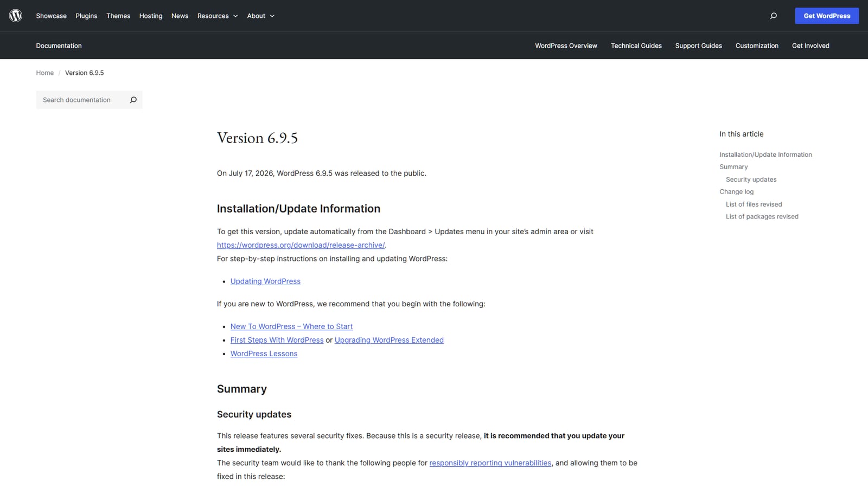Click the Installation/Update Information heading
This screenshot has width=868, height=488.
298,209
